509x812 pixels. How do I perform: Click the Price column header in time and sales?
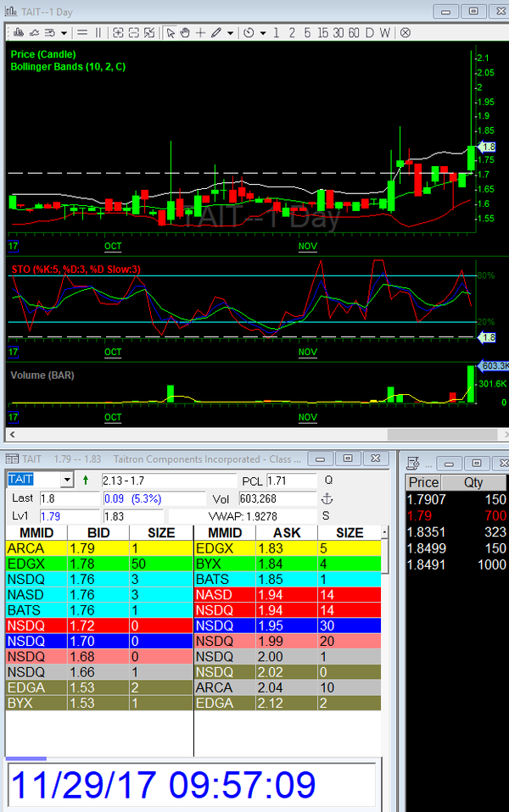[423, 482]
